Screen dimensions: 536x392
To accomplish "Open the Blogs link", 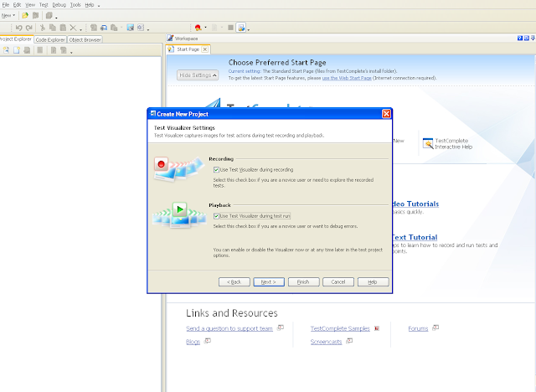I will point(193,342).
